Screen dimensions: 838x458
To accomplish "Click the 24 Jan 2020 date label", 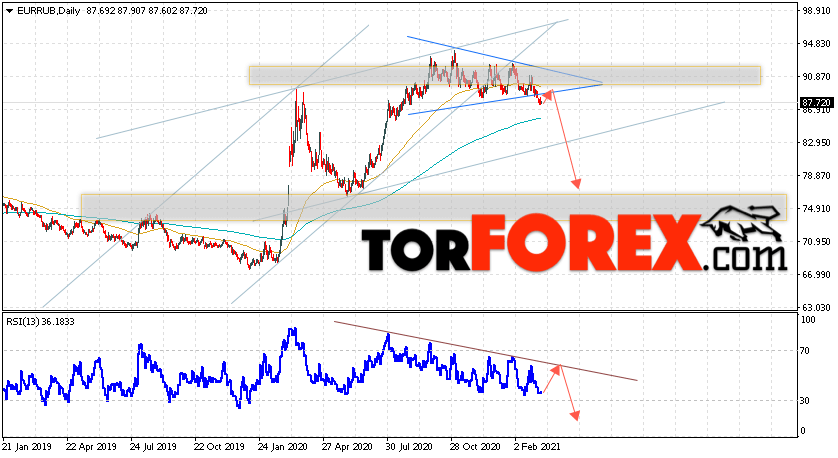I will pyautogui.click(x=282, y=446).
